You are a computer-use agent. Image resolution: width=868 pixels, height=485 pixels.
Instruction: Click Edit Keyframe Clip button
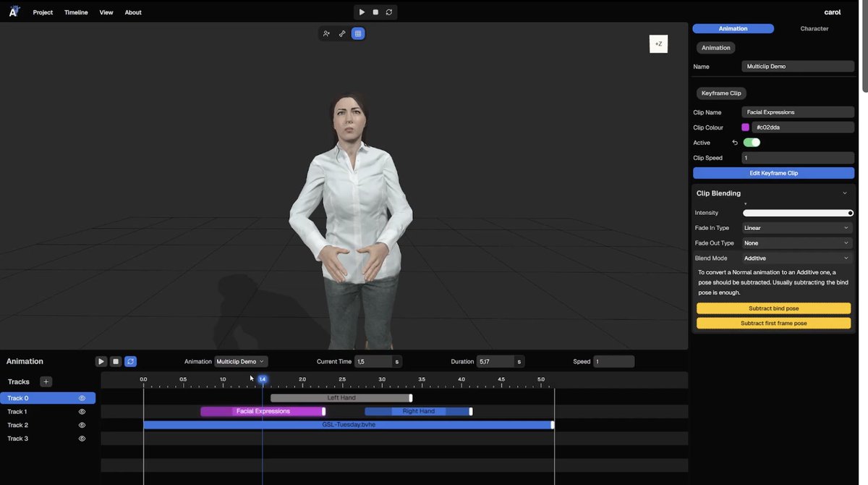[773, 173]
